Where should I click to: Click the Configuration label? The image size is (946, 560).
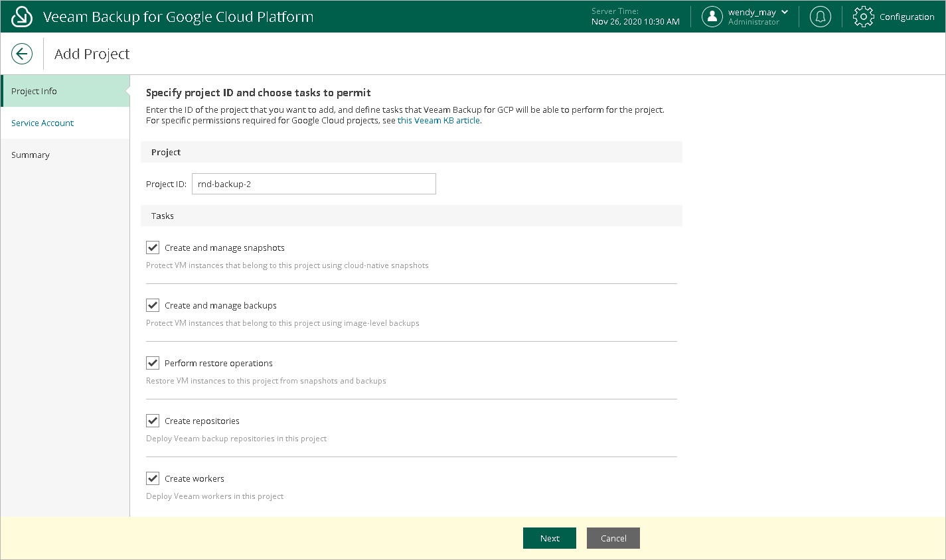pos(906,17)
